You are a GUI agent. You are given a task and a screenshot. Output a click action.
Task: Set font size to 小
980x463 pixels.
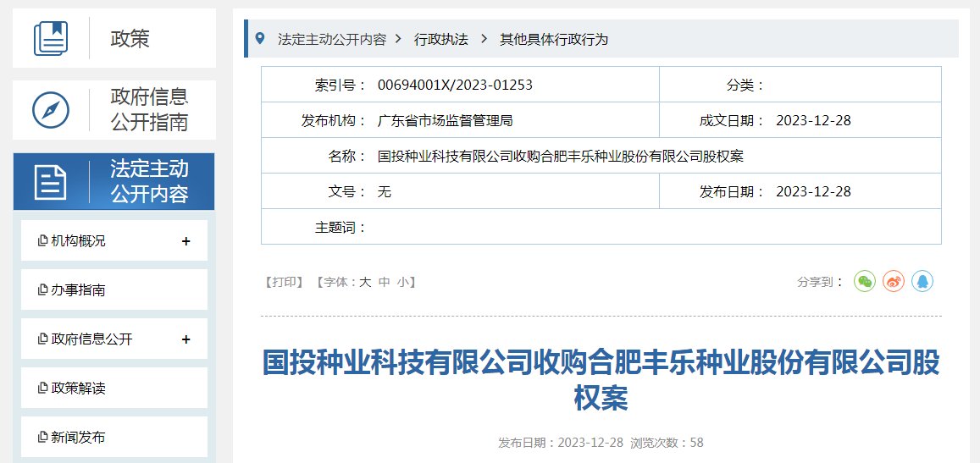pyautogui.click(x=402, y=282)
